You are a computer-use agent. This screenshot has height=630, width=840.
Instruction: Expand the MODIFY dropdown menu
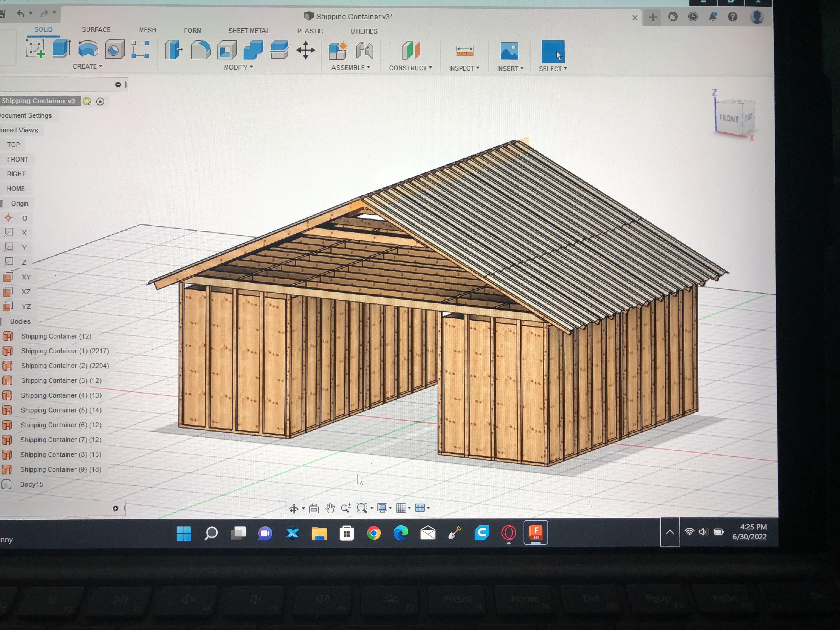click(x=238, y=67)
